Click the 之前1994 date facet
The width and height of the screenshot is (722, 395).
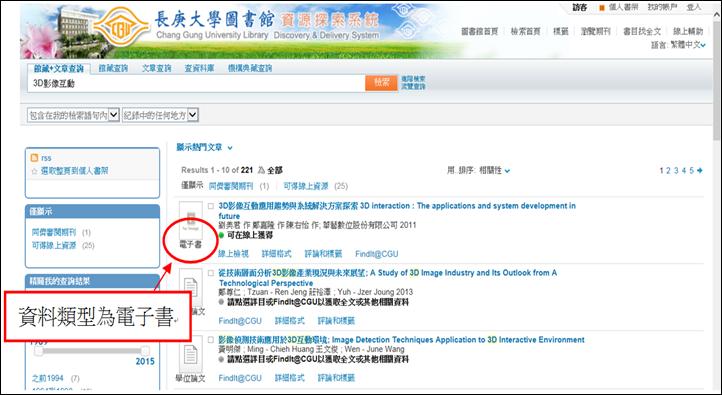tap(48, 378)
